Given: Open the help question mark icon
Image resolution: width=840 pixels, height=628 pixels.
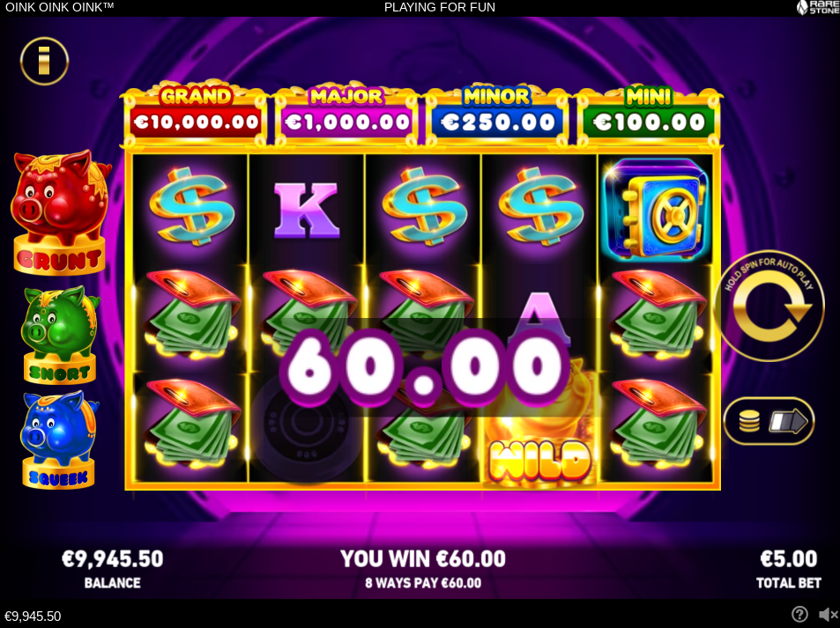Looking at the screenshot, I should [799, 615].
